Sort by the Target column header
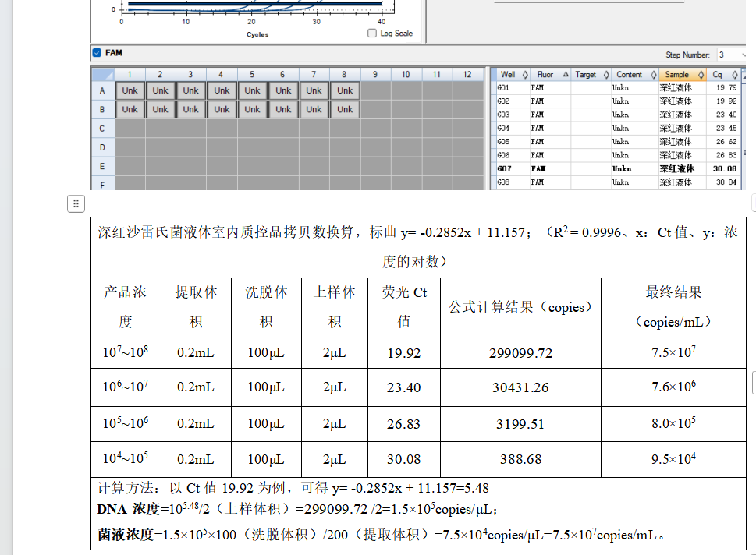This screenshot has width=756, height=555. tap(591, 75)
